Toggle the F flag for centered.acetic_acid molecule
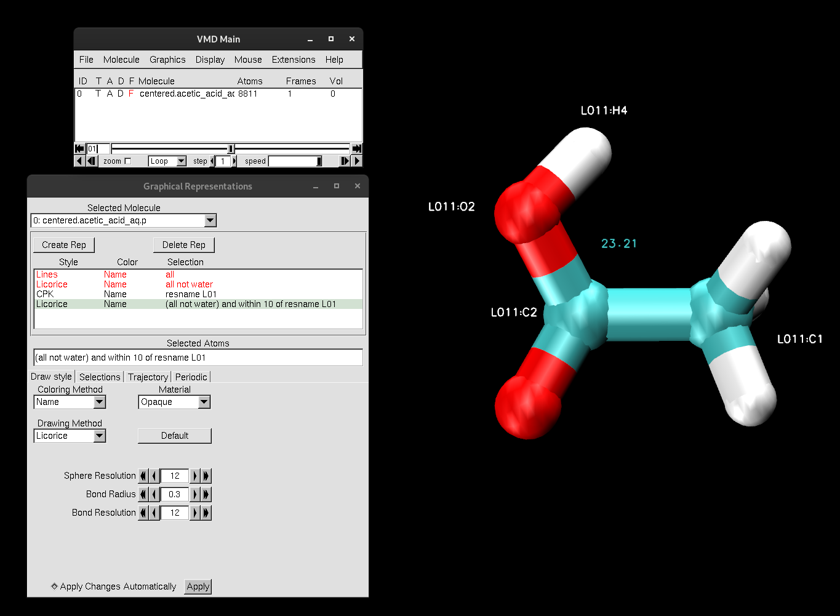The width and height of the screenshot is (840, 616). click(130, 94)
